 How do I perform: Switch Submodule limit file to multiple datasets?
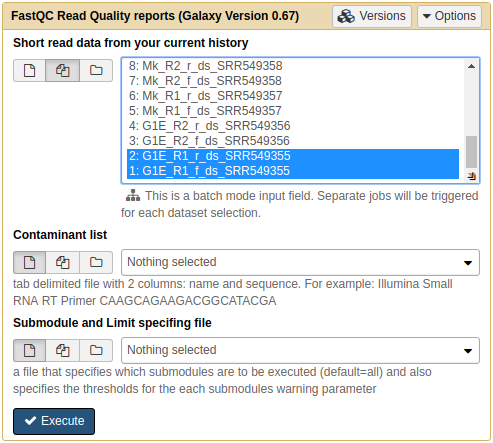pos(63,351)
